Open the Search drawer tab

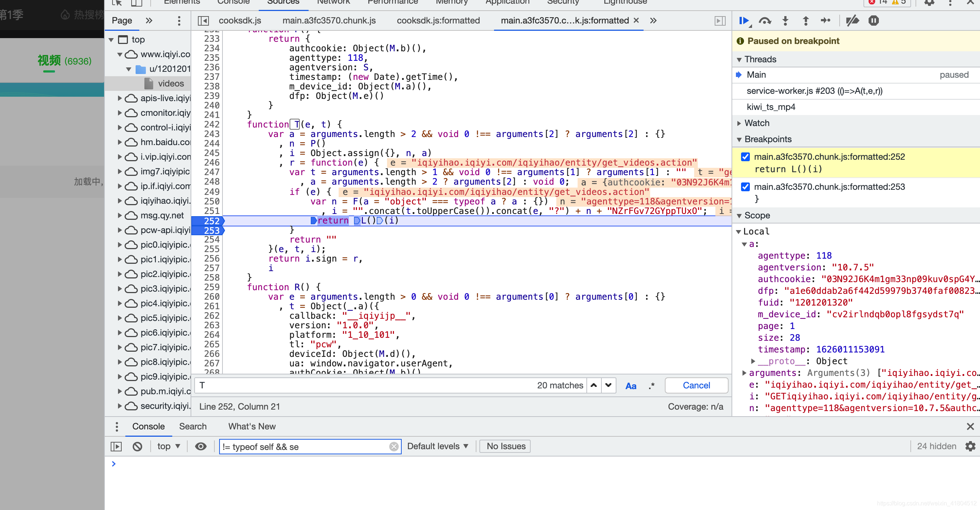pyautogui.click(x=193, y=426)
